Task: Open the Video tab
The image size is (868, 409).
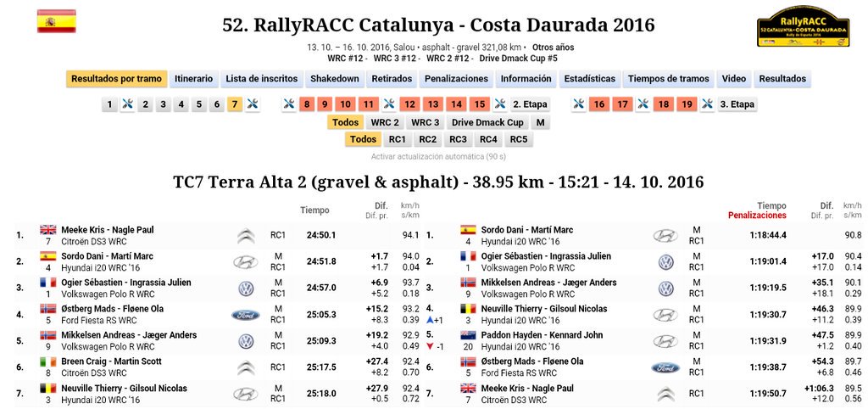Action: (733, 79)
